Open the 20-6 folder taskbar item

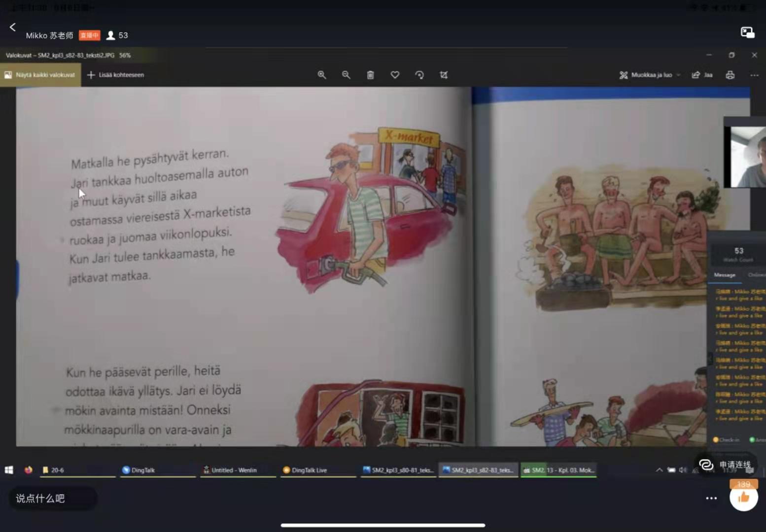tap(77, 470)
